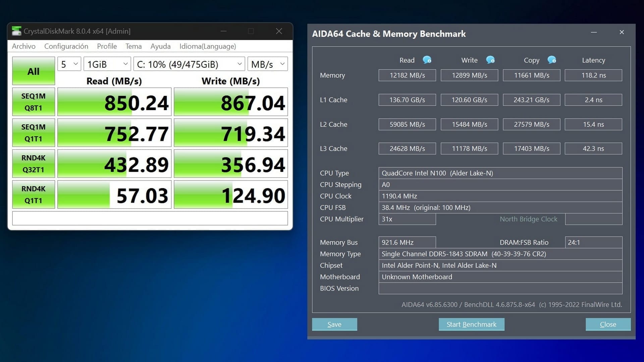The image size is (644, 362).
Task: Open the test count dropdown showing 5
Action: click(69, 64)
